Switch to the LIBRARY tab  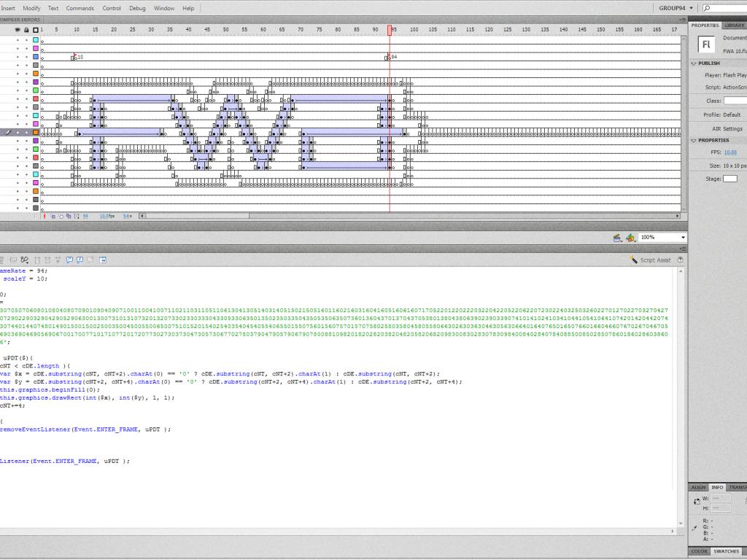coord(734,25)
